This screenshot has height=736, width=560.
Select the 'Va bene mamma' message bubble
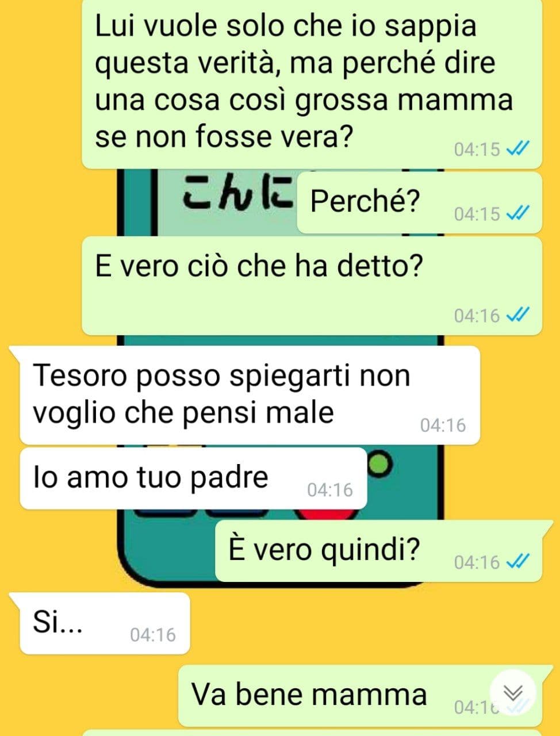tap(360, 696)
